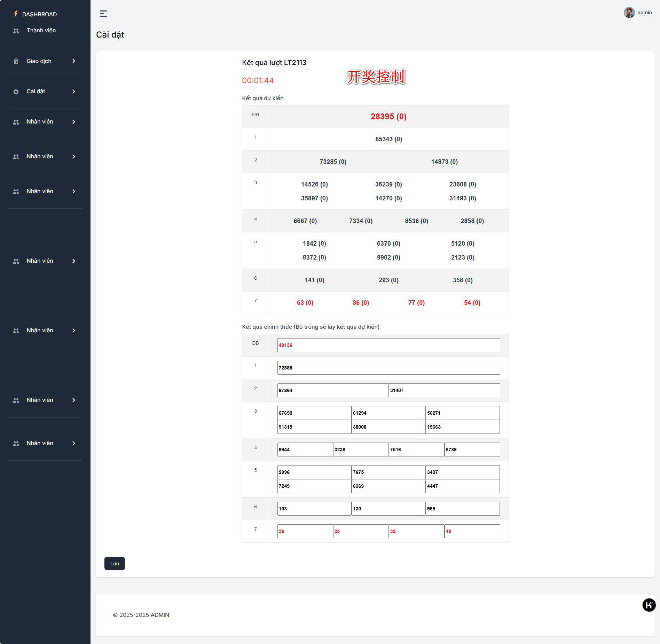Viewport: 660px width, 644px height.
Task: Select the prize 7 field containing 49
Action: pos(472,531)
